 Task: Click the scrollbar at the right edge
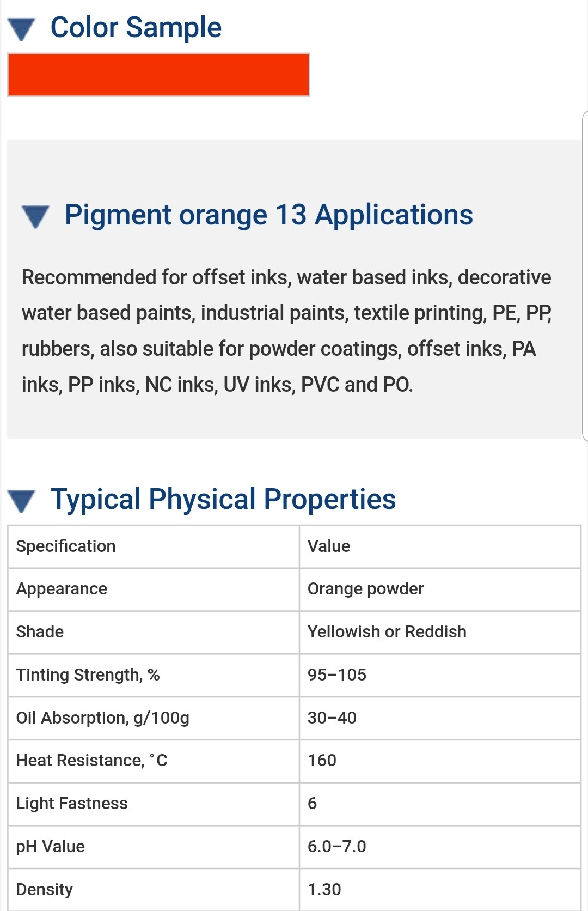click(585, 275)
